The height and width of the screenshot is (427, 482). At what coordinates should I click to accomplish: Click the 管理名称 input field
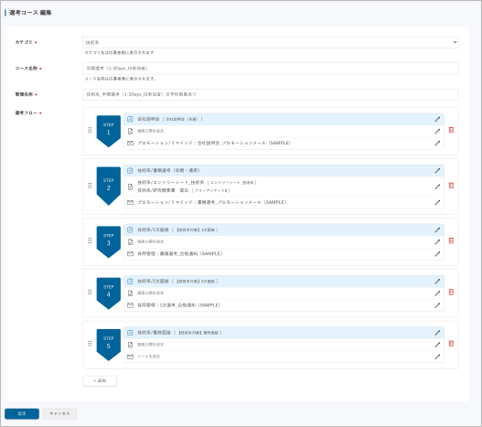click(270, 94)
